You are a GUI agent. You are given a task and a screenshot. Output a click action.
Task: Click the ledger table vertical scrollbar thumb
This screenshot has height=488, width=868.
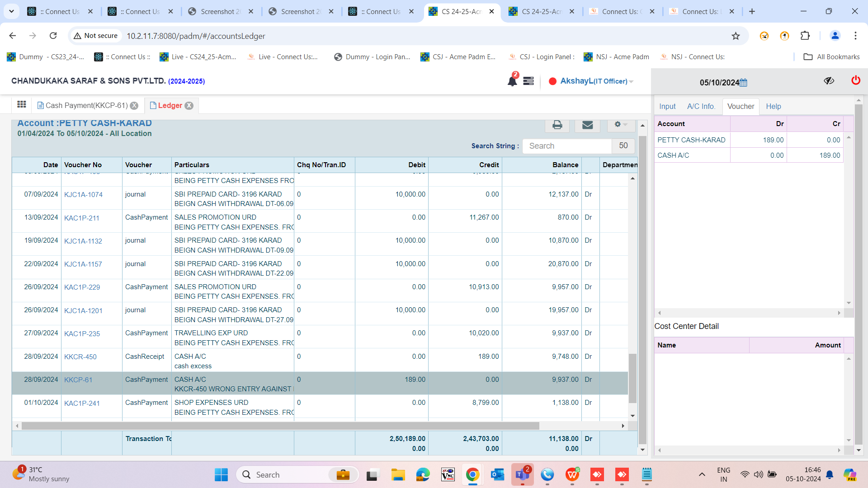[632, 378]
